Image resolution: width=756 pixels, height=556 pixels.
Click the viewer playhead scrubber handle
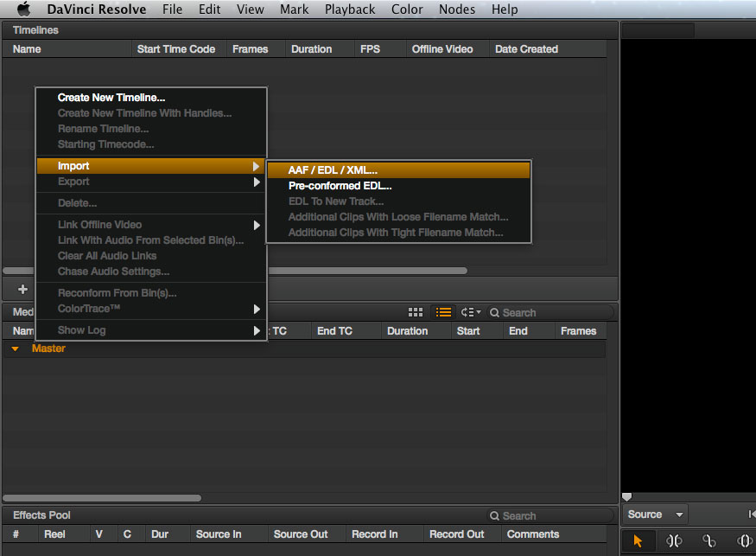tap(626, 497)
